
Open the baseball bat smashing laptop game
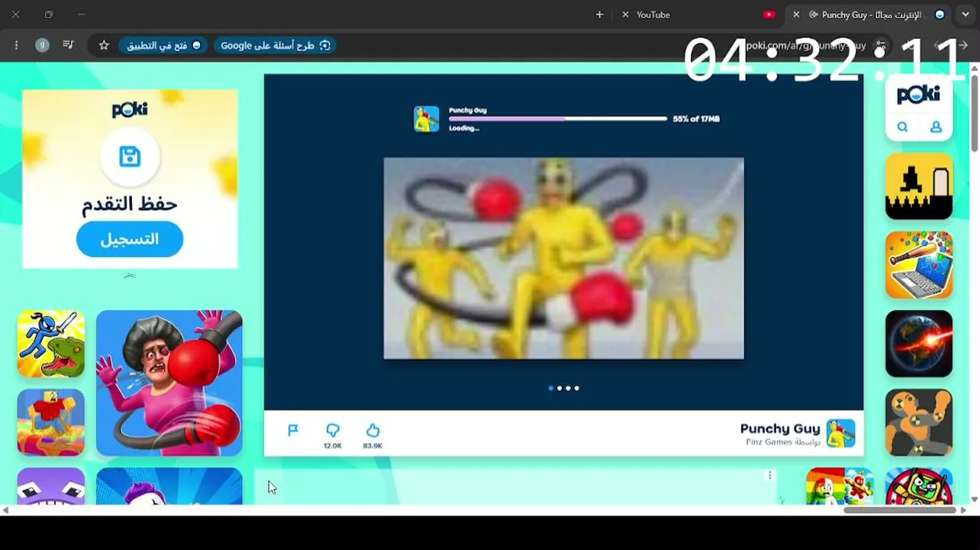(919, 265)
